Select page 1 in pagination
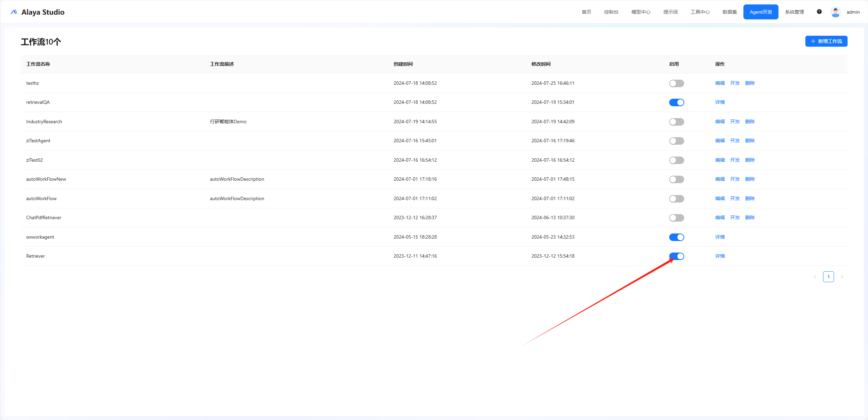This screenshot has width=868, height=420. coord(828,277)
